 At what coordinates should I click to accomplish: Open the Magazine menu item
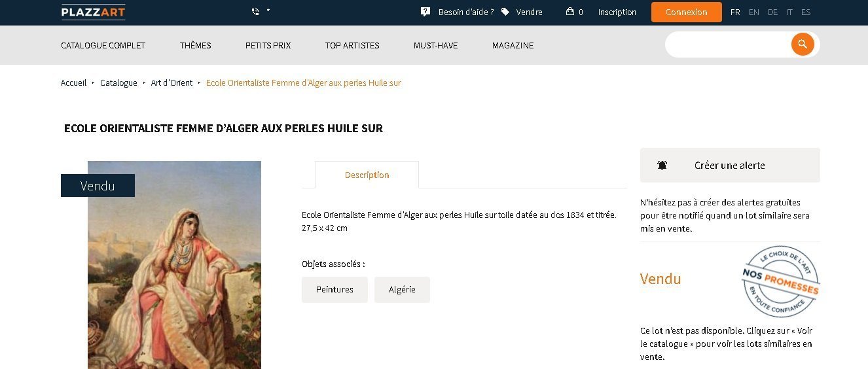pyautogui.click(x=513, y=46)
